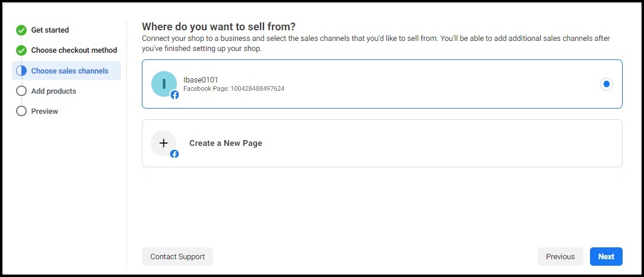Go to Choose checkout method step
The width and height of the screenshot is (644, 277).
click(x=74, y=50)
